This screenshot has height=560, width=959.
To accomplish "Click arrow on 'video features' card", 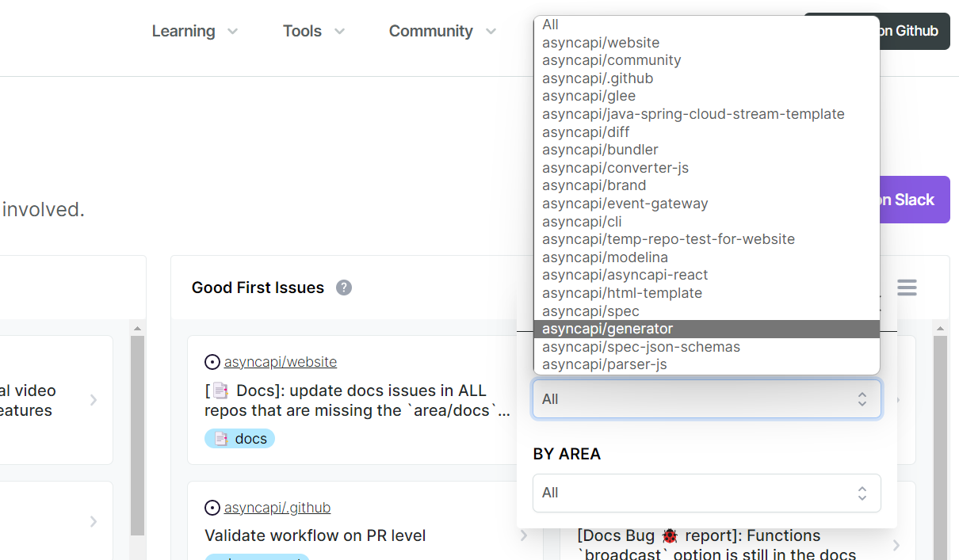I will point(94,400).
